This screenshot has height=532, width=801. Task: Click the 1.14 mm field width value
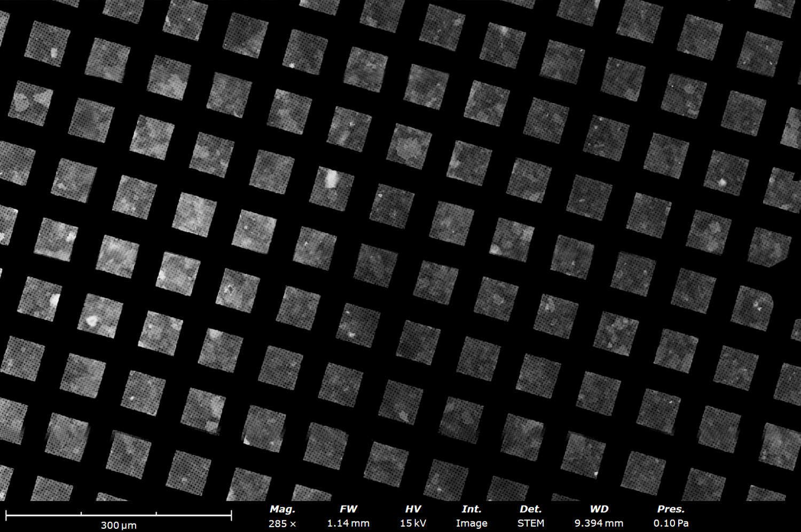pos(348,524)
